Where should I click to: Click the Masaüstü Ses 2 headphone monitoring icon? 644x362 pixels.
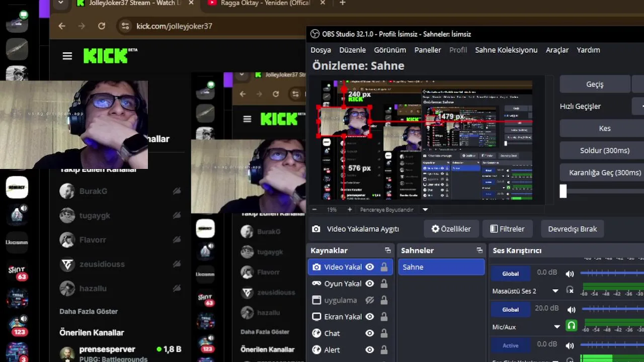click(570, 290)
